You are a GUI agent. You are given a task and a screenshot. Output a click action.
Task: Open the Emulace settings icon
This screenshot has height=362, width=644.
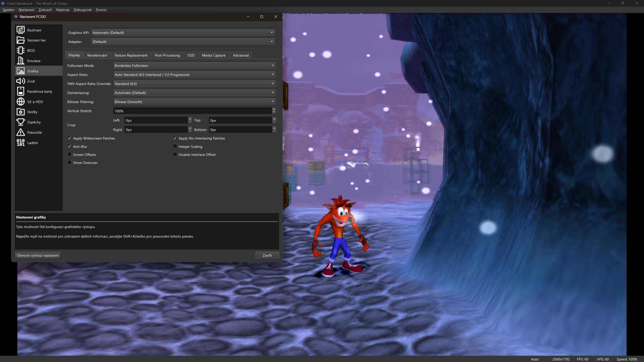(x=20, y=61)
